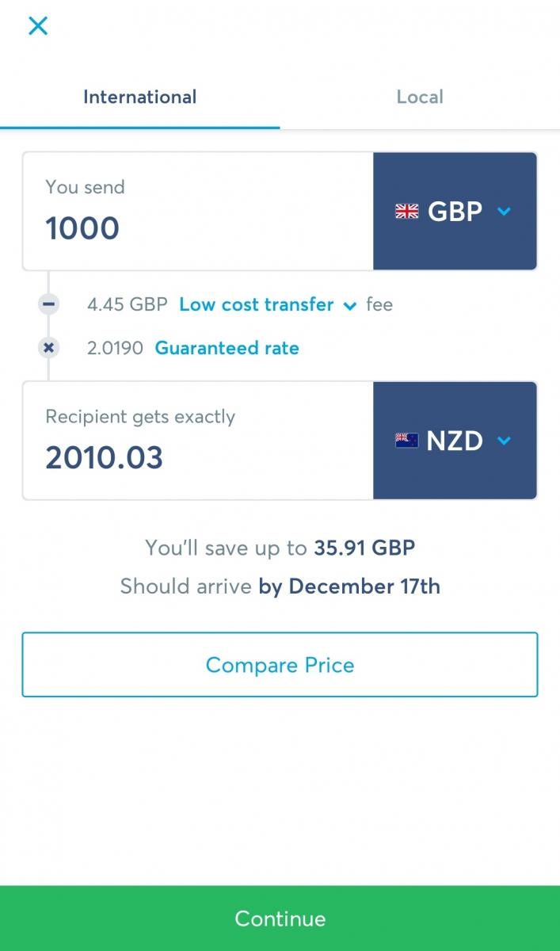Click the 4.45 GBP fee amount
560x951 pixels.
point(127,304)
